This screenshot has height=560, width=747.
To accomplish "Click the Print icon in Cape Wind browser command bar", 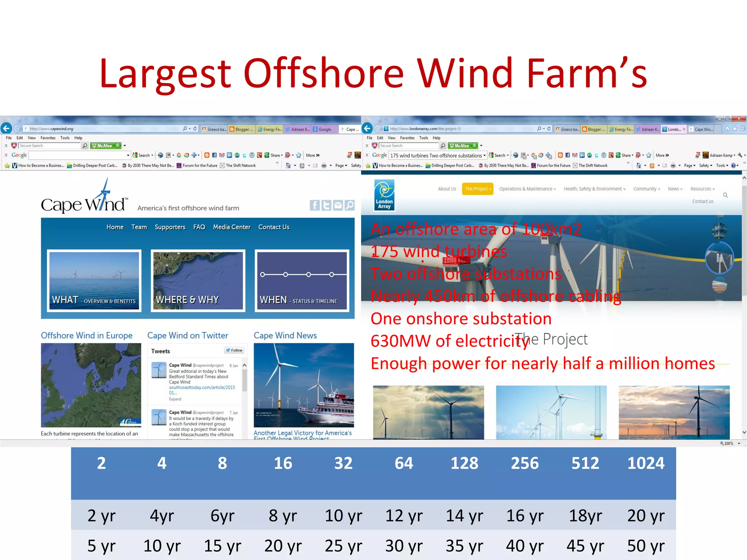I will pyautogui.click(x=324, y=166).
